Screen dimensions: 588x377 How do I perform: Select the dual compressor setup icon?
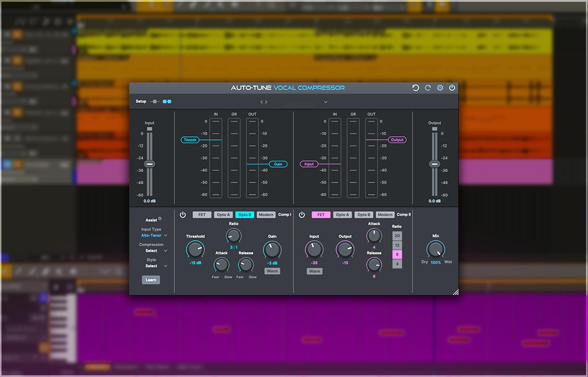[167, 101]
